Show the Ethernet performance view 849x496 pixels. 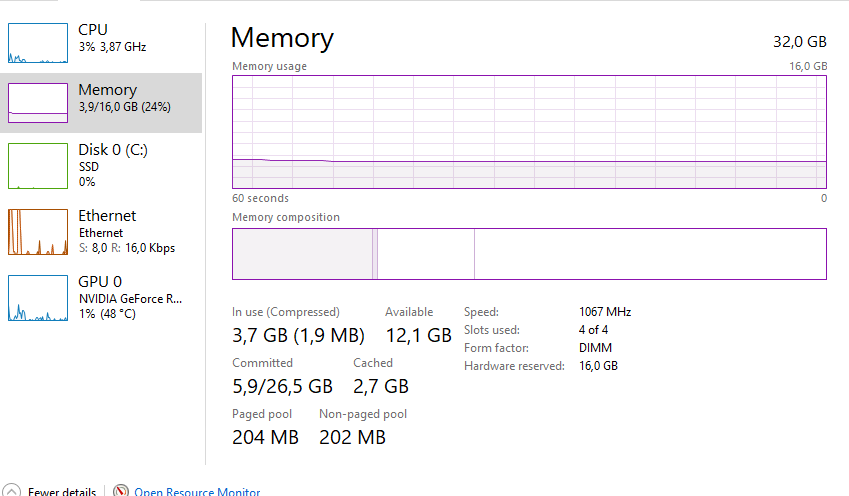pyautogui.click(x=107, y=216)
